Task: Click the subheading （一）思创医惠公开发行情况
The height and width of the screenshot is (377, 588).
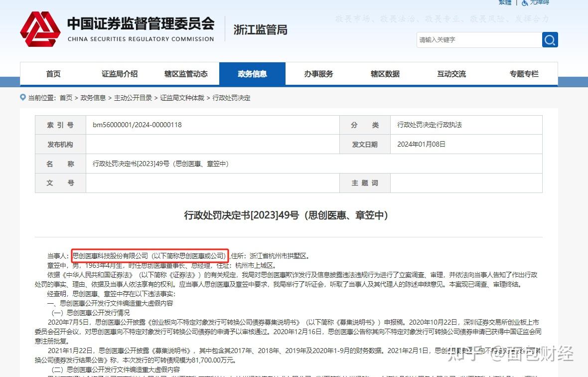Action: pyautogui.click(x=91, y=313)
